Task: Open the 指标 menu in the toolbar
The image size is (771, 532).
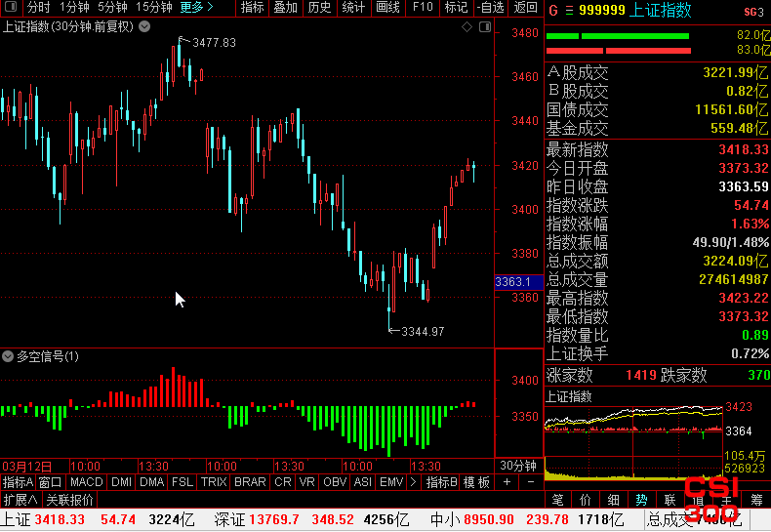Action: [x=252, y=7]
